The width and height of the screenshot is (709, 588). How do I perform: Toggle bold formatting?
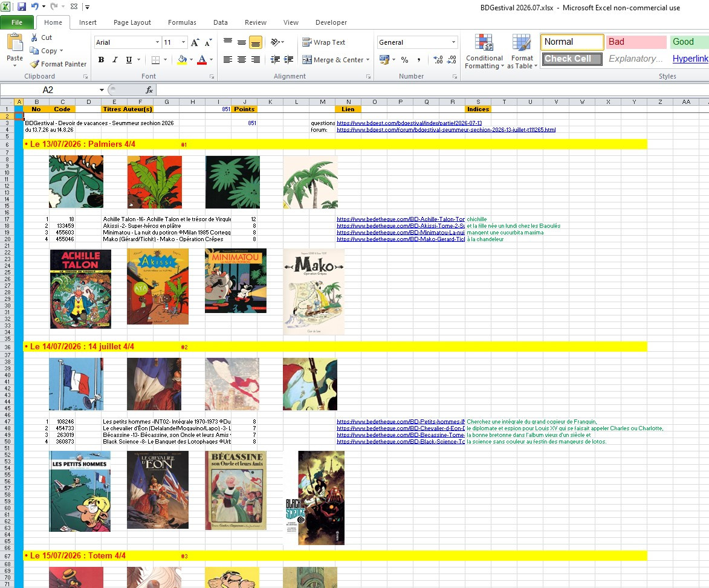point(102,60)
